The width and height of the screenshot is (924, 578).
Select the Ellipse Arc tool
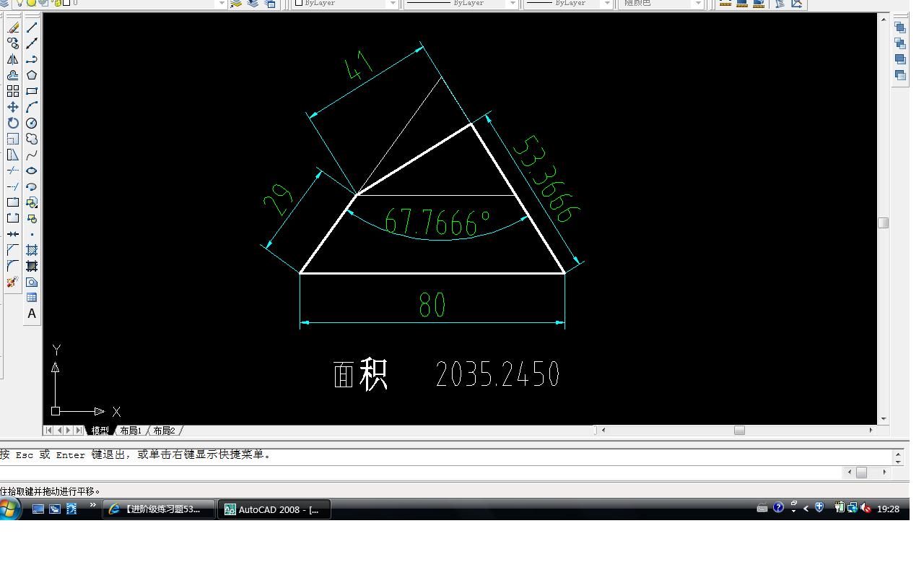pos(32,186)
